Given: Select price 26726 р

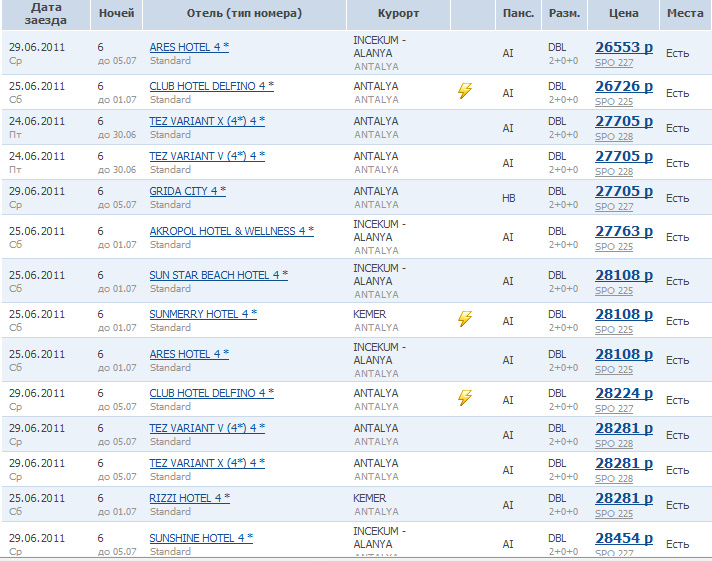Looking at the screenshot, I should tap(624, 86).
